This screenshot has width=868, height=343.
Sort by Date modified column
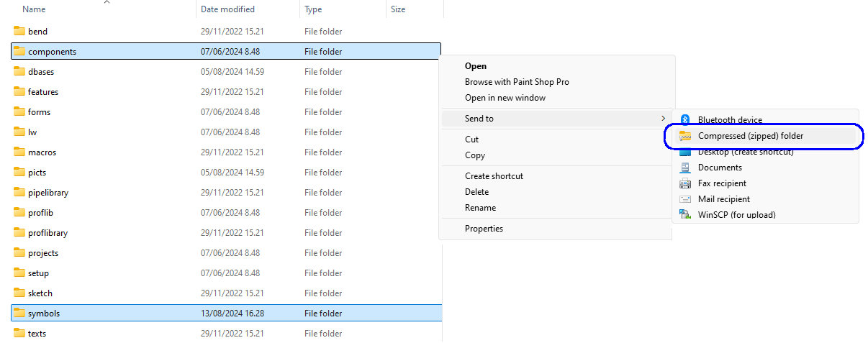227,9
